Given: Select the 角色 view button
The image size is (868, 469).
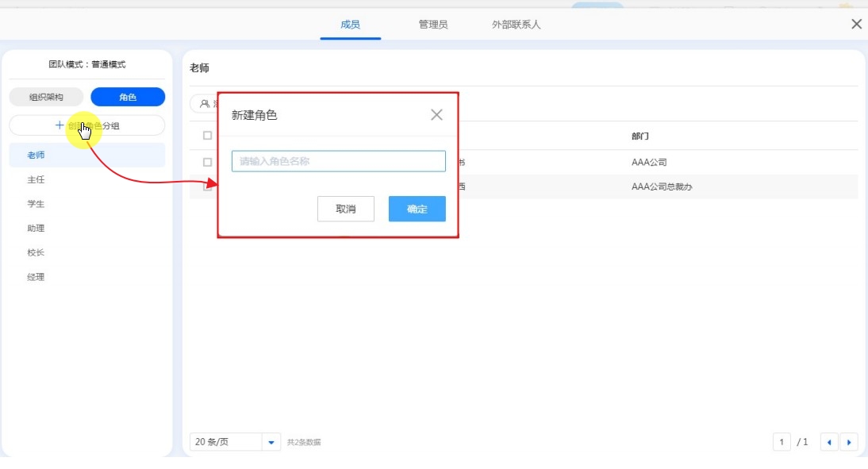Looking at the screenshot, I should click(128, 97).
